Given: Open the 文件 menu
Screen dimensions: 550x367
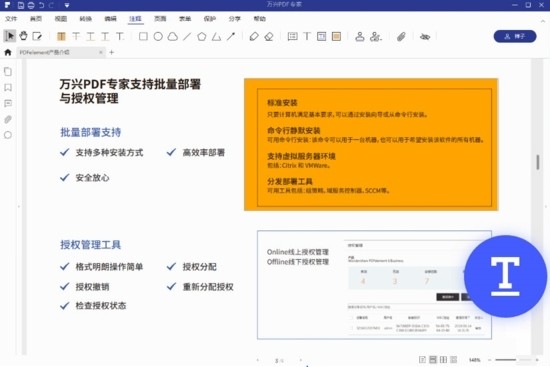Looking at the screenshot, I should pos(11,19).
